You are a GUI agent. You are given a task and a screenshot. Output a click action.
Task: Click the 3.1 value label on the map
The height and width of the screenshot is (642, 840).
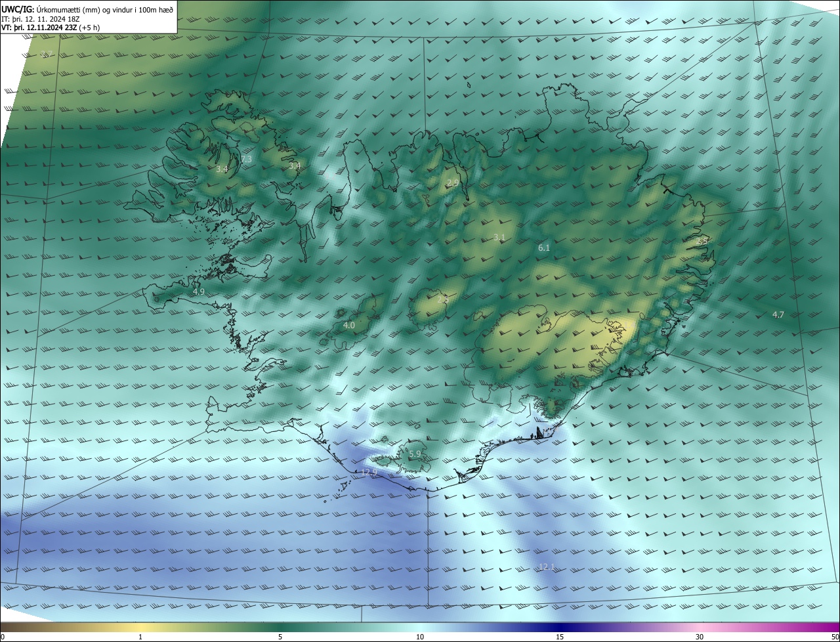pos(499,237)
